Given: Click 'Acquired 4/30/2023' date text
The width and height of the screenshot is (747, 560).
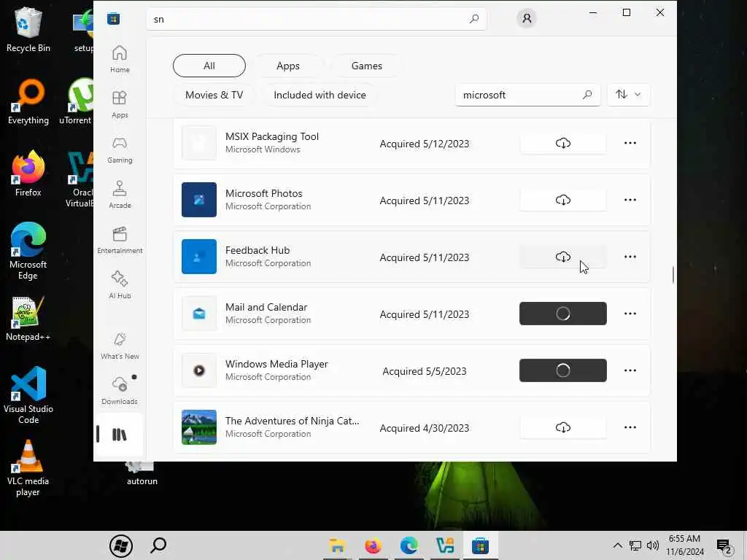Looking at the screenshot, I should (x=425, y=428).
